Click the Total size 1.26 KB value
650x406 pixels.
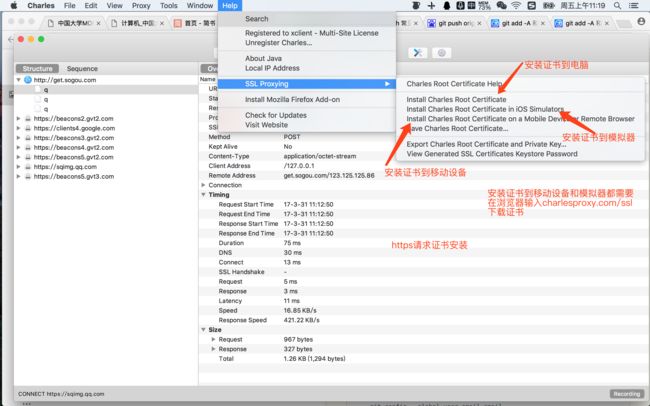[x=314, y=359]
